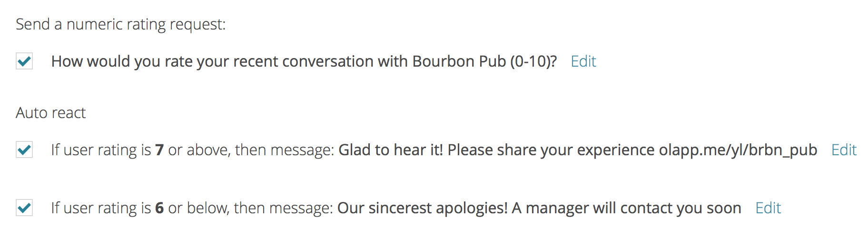Screen dimensions: 868x239
Task: Click the 'Send a numeric rating request' heading
Action: (120, 24)
